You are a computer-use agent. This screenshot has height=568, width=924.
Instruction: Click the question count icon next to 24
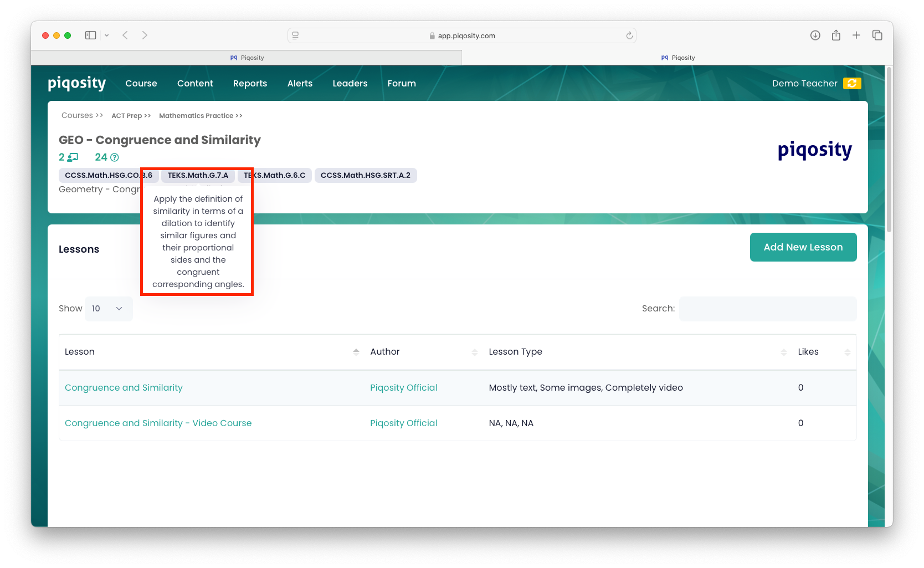(115, 157)
